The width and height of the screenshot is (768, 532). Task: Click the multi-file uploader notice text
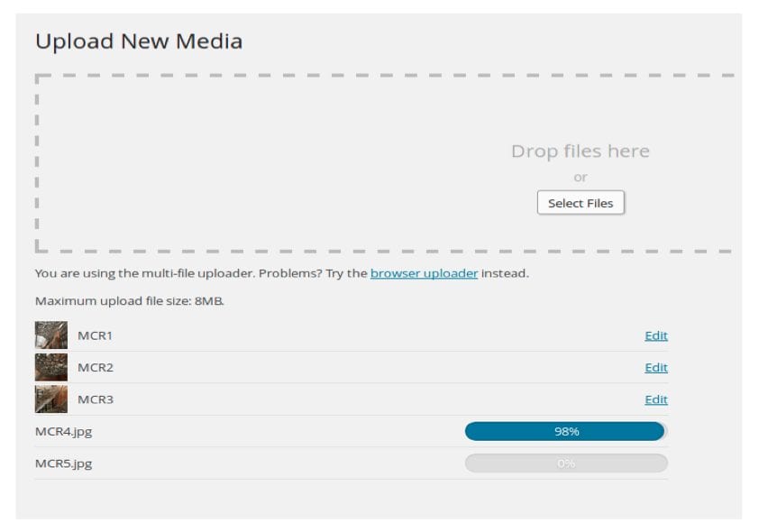pos(282,273)
